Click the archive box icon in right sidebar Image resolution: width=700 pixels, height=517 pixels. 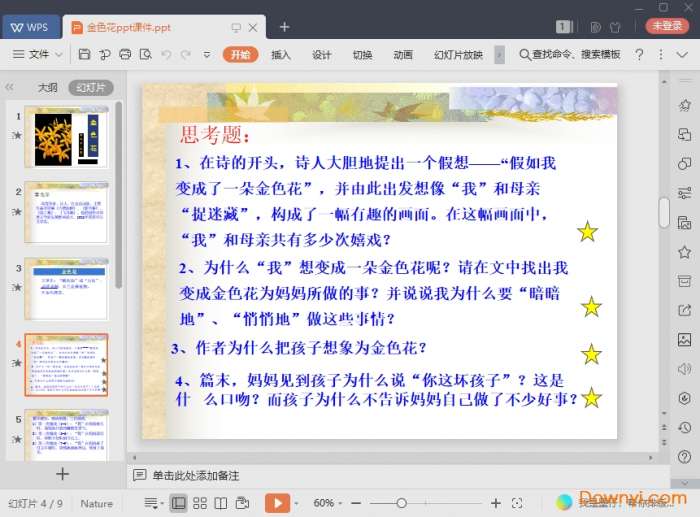click(x=684, y=281)
